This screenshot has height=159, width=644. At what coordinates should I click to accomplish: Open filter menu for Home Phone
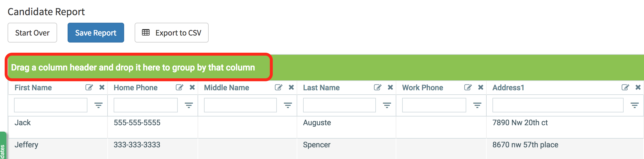point(189,105)
